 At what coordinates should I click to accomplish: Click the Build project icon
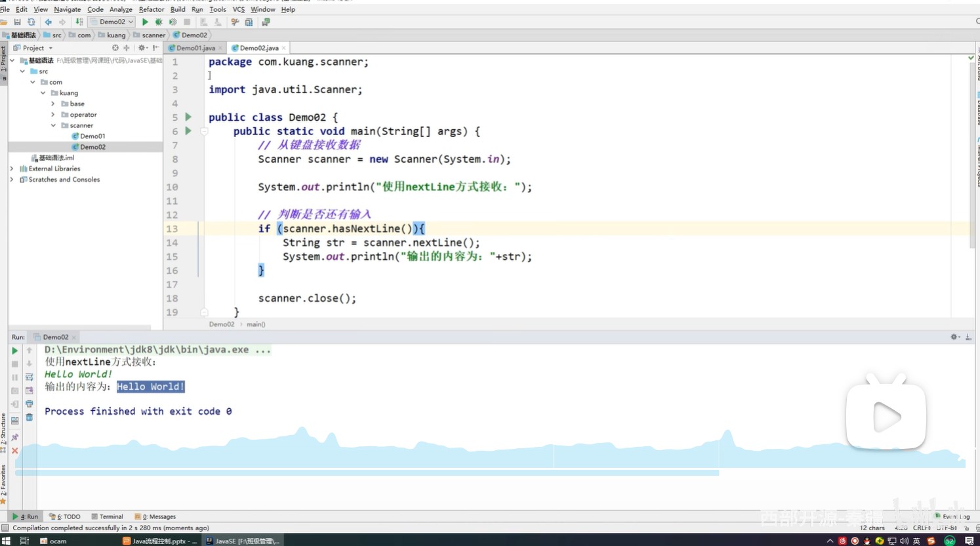point(79,22)
